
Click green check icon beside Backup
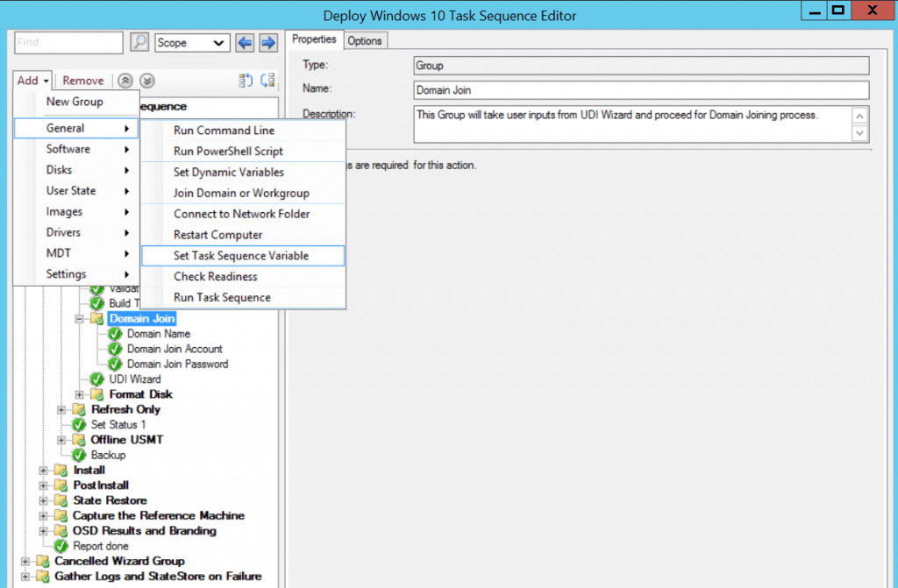(78, 455)
